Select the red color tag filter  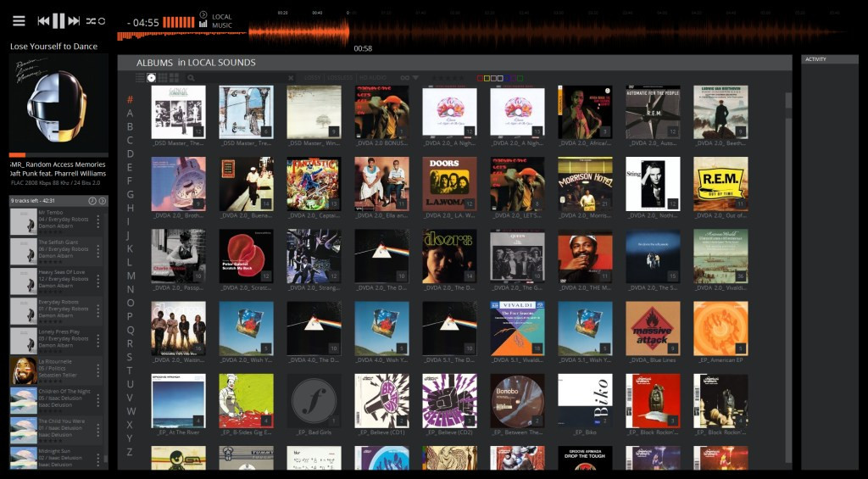(480, 78)
